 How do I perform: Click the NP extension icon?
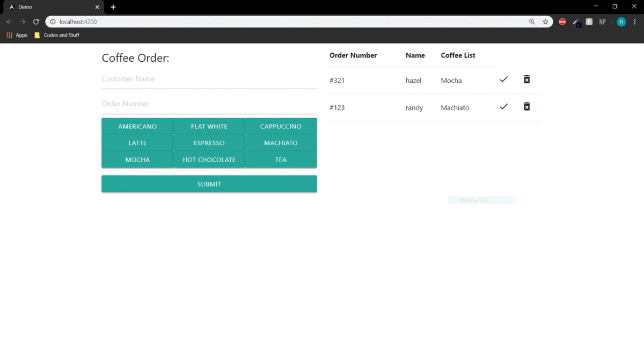603,21
